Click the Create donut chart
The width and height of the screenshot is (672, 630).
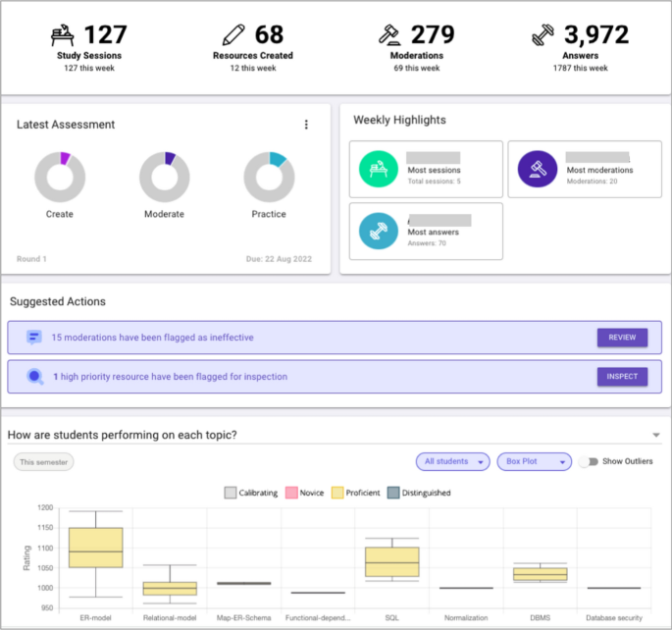(60, 177)
